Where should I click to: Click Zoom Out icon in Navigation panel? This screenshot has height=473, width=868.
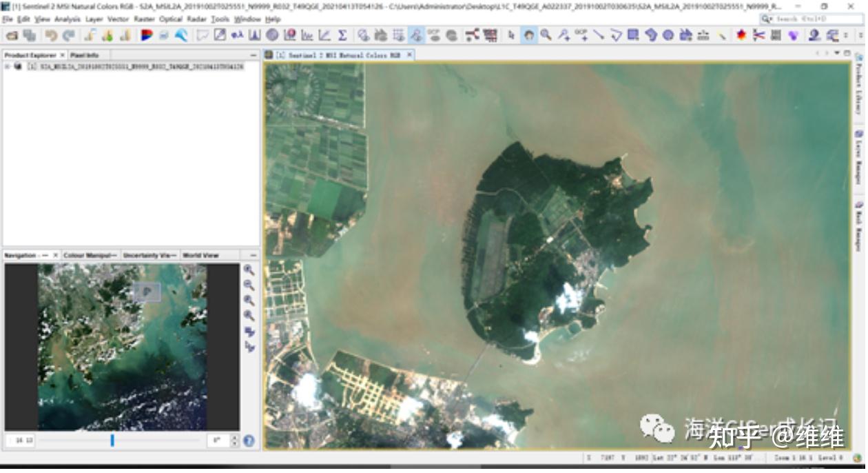tap(249, 285)
